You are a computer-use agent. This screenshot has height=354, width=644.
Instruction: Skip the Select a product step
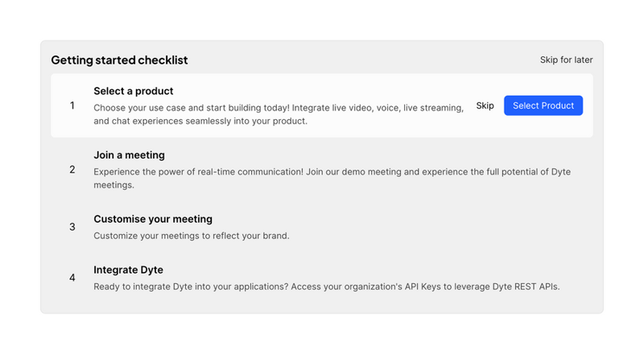click(x=485, y=105)
